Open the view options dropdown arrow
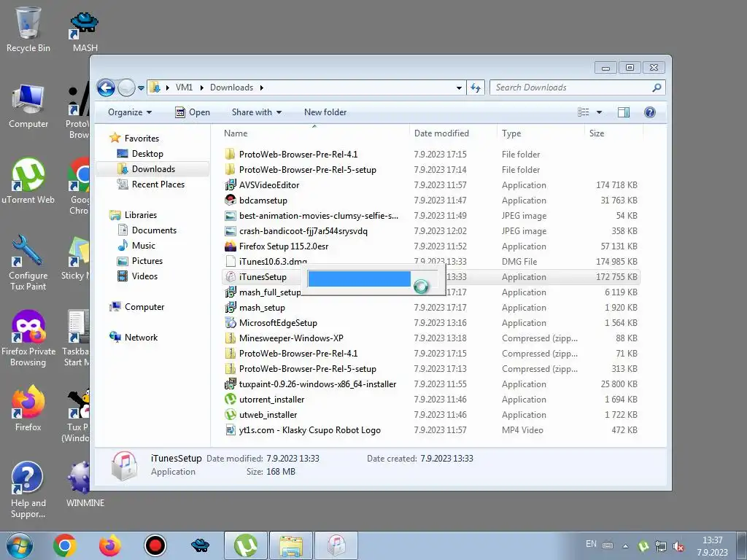The image size is (747, 560). 600,112
